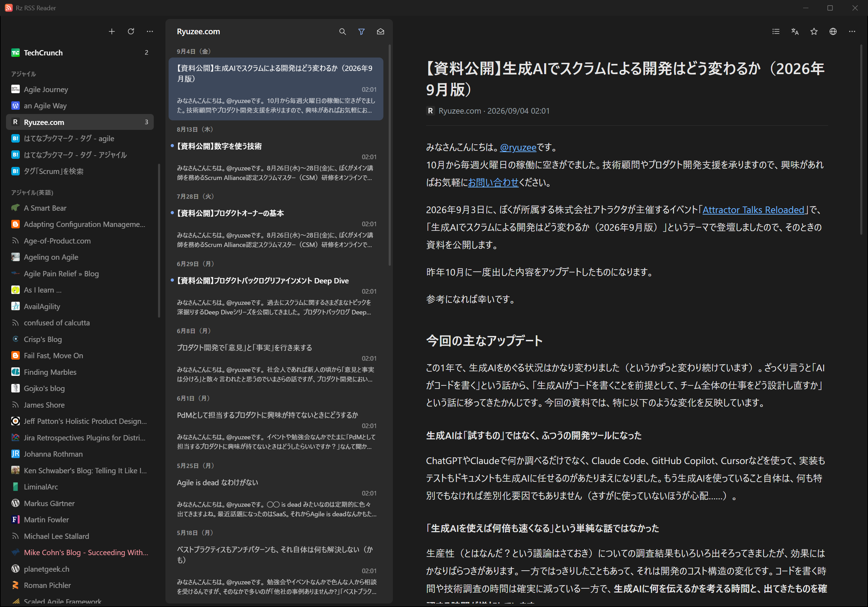868x607 pixels.
Task: Select the A Smart Bear feed
Action: click(80, 208)
